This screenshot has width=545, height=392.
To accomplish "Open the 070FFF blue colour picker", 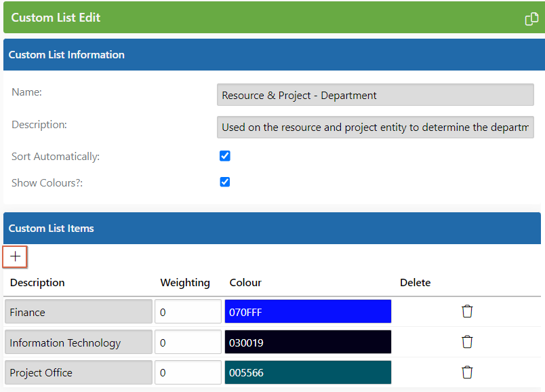I will point(308,311).
